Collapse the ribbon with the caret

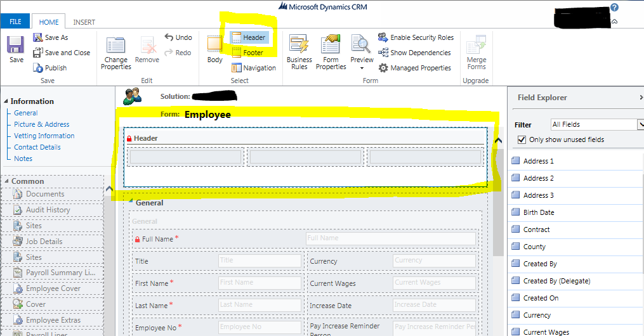[614, 22]
